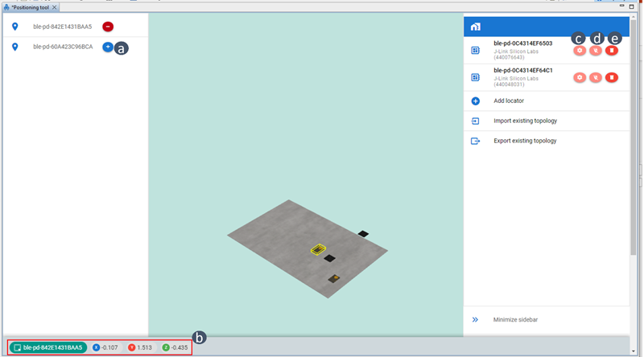Screen dimensions: 644x357
Task: Click J-Link Silicon Labs (440076643) text
Action: tap(516, 55)
